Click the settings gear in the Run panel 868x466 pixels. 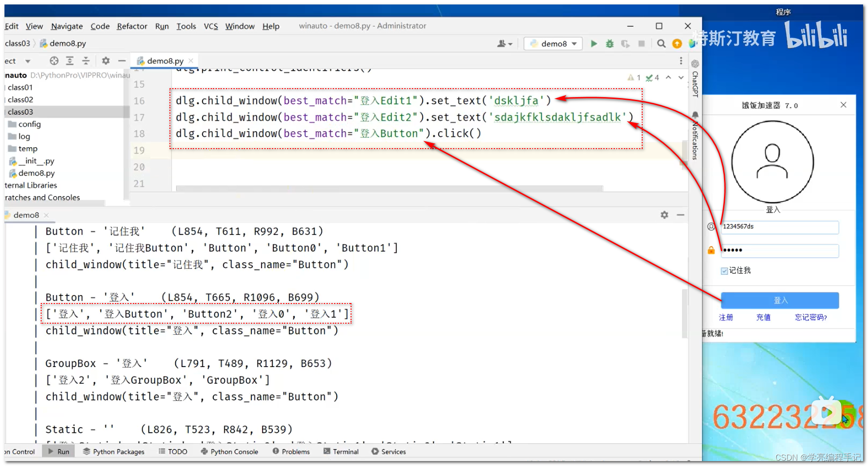click(665, 215)
